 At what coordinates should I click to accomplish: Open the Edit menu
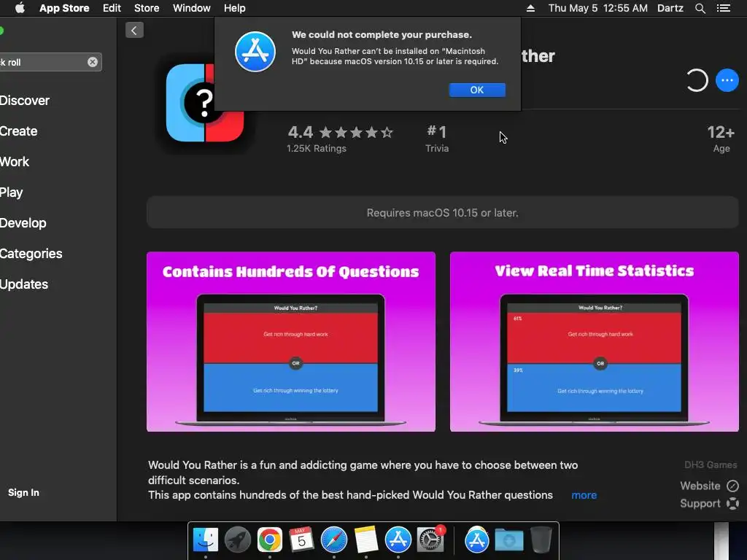coord(112,8)
